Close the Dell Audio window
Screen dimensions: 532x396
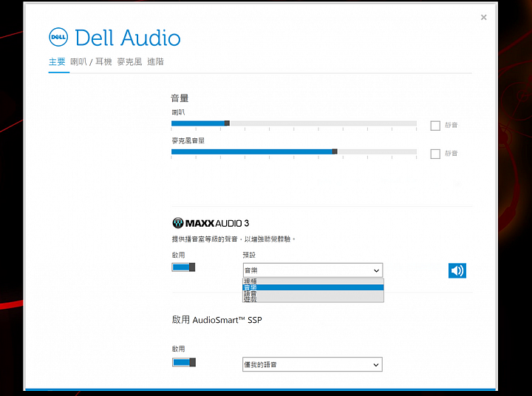tap(483, 17)
